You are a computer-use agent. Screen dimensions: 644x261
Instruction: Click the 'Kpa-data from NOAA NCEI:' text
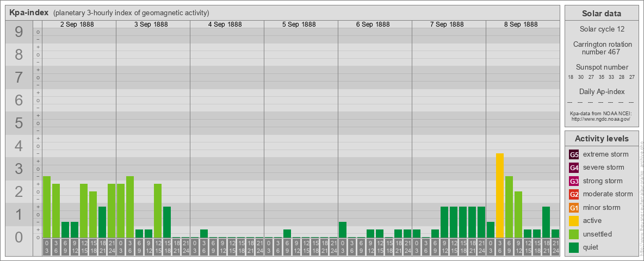click(600, 113)
